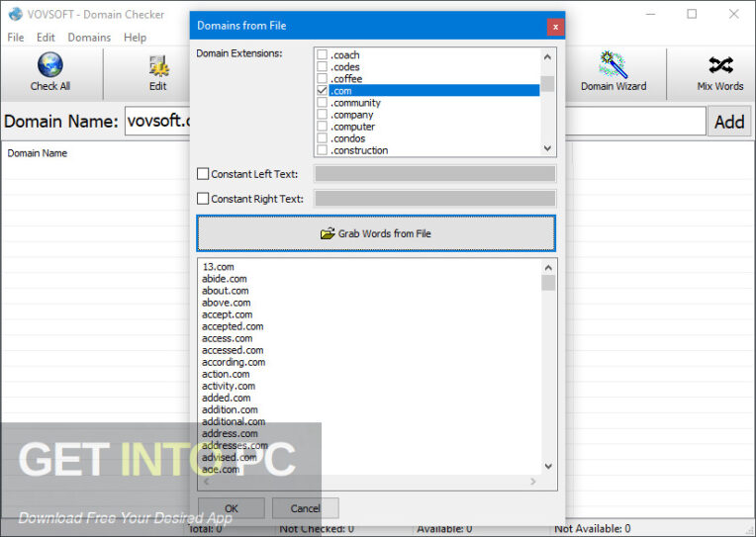Image resolution: width=756 pixels, height=537 pixels.
Task: Open the Edit menu
Action: (46, 38)
